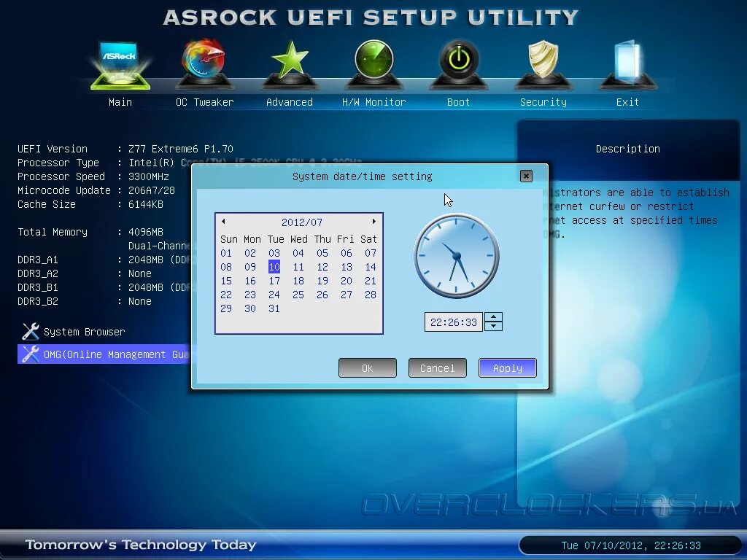Switch to the Security tab label
The height and width of the screenshot is (560, 747).
543,102
